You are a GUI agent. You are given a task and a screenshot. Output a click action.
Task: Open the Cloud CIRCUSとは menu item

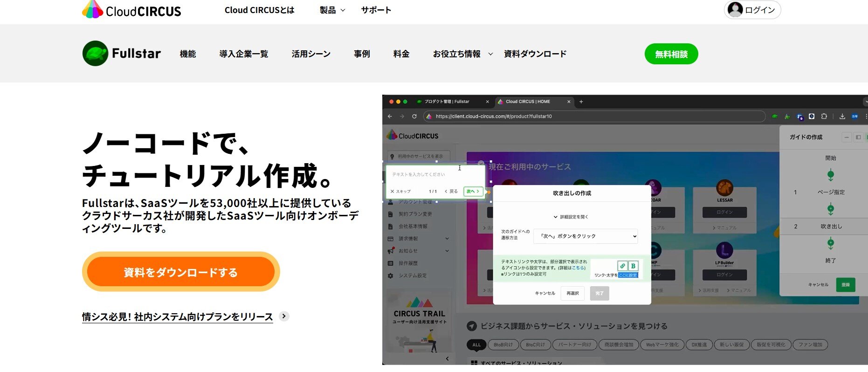(259, 10)
